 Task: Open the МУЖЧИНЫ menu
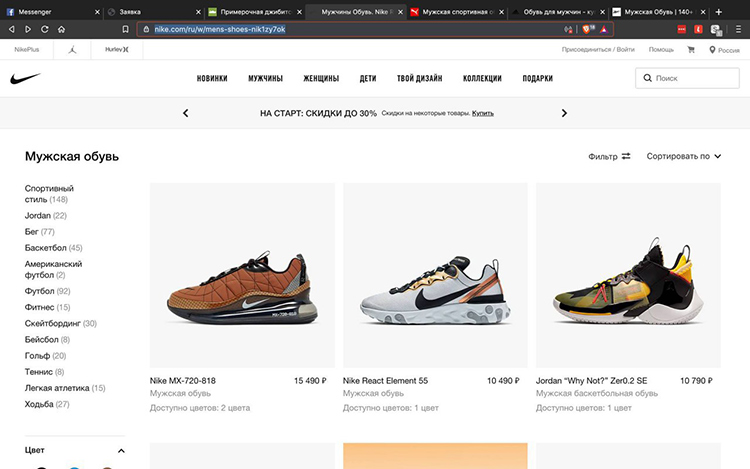(265, 78)
